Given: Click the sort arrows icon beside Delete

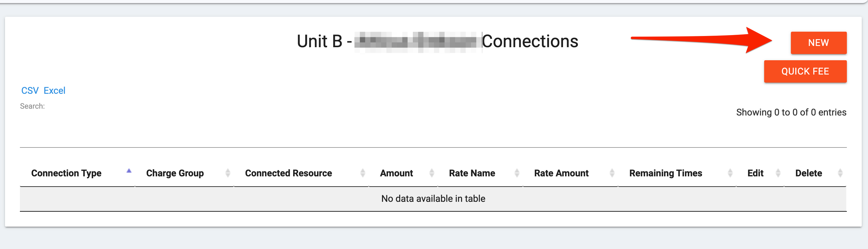Looking at the screenshot, I should coord(840,173).
